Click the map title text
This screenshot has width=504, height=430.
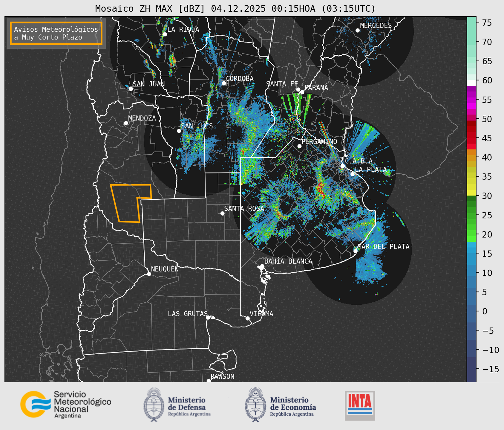pyautogui.click(x=235, y=8)
